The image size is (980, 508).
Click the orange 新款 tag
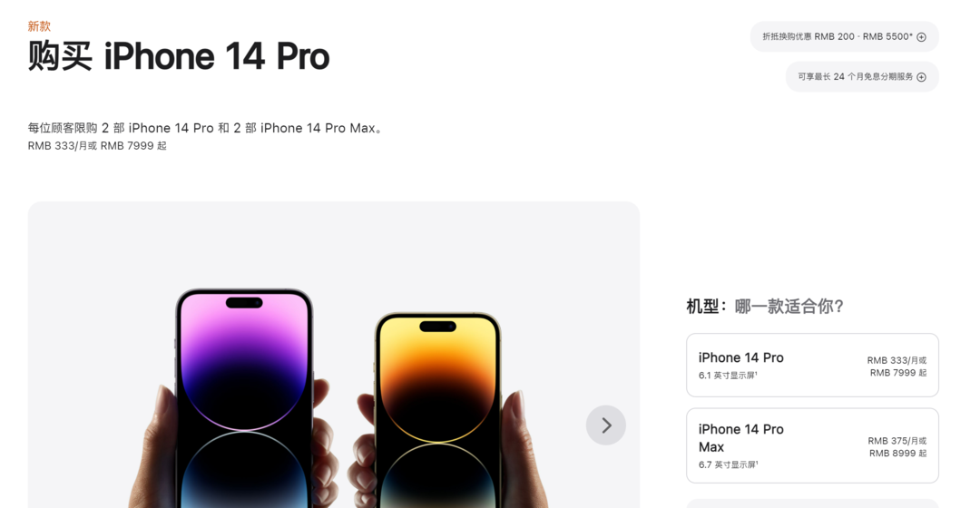(39, 26)
